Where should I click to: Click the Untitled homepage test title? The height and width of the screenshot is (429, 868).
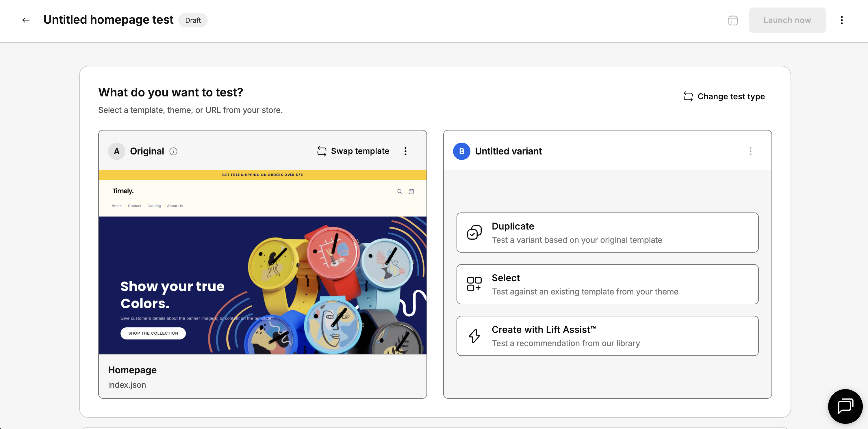click(108, 20)
